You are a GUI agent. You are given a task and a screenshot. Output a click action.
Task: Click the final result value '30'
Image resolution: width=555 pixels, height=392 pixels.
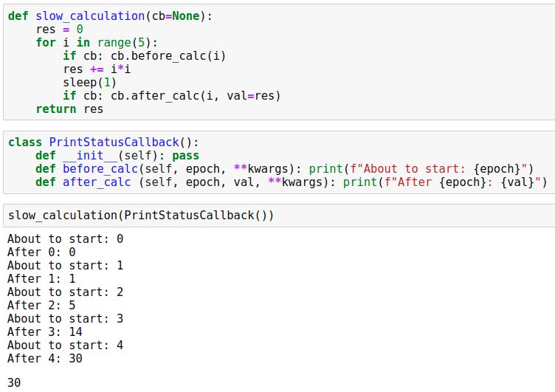[x=14, y=383]
